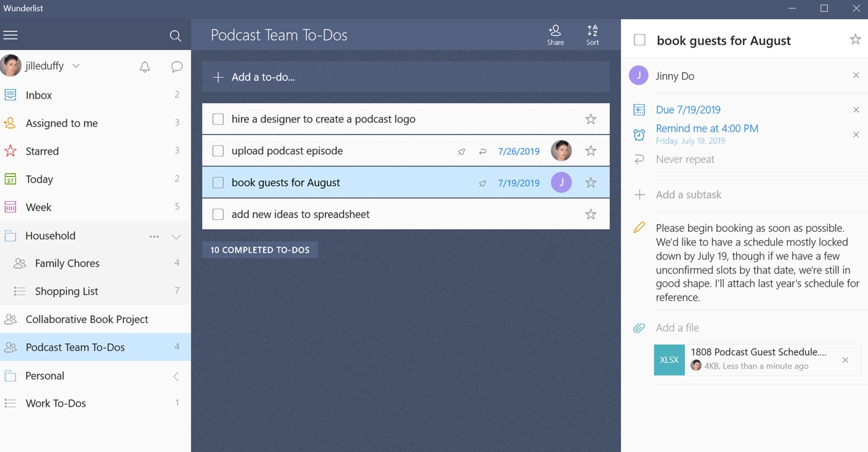868x452 pixels.
Task: Open the hamburger menu in the sidebar
Action: pos(10,35)
